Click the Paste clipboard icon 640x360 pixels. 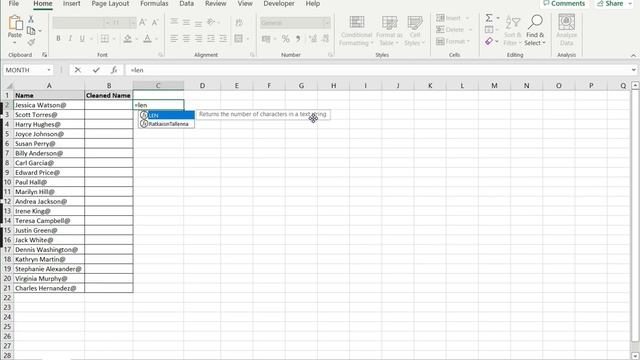click(15, 24)
